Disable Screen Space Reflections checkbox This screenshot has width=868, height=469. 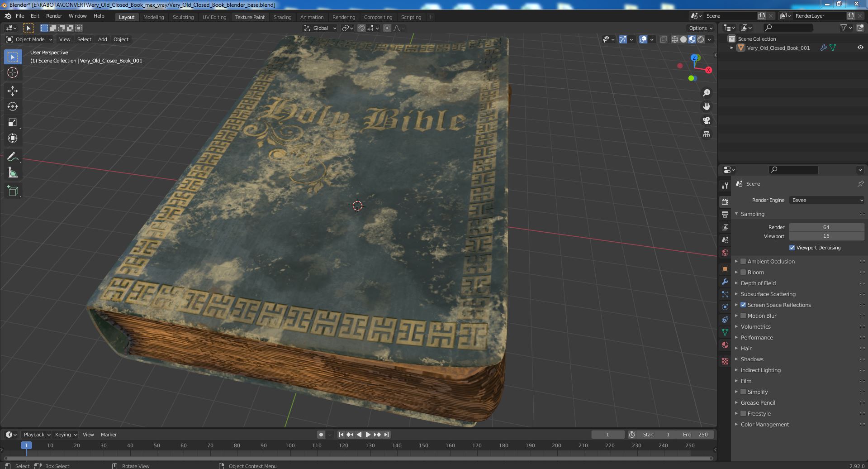tap(743, 305)
